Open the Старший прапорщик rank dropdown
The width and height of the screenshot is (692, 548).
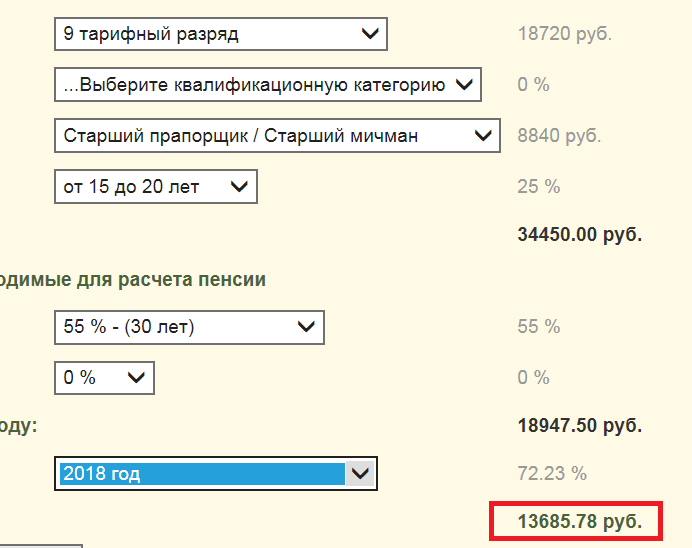pyautogui.click(x=277, y=135)
